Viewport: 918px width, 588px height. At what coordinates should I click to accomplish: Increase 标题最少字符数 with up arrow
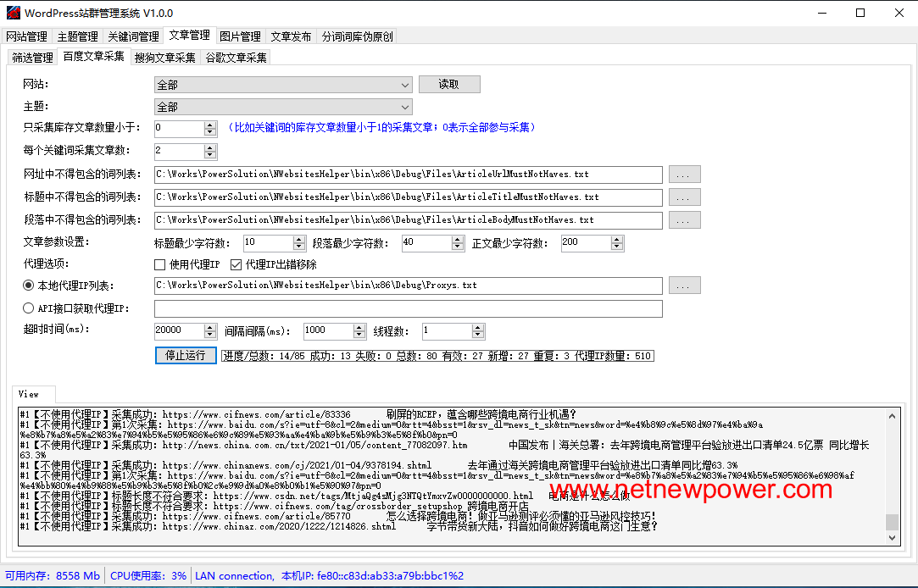pos(299,239)
